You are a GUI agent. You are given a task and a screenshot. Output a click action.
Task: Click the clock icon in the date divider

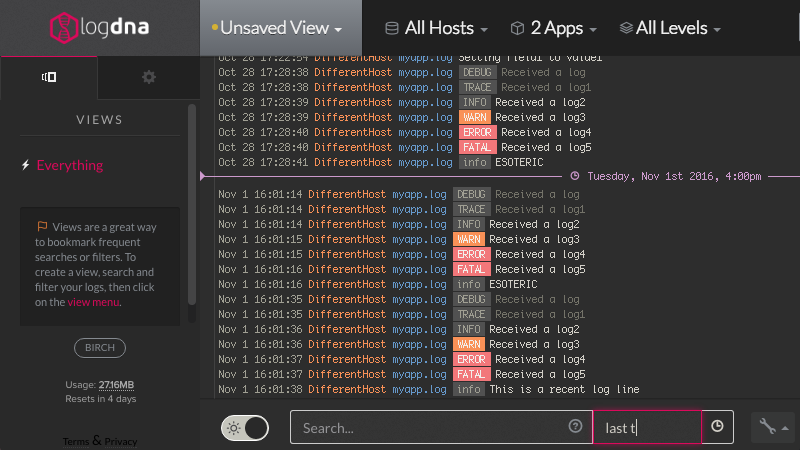click(x=574, y=176)
